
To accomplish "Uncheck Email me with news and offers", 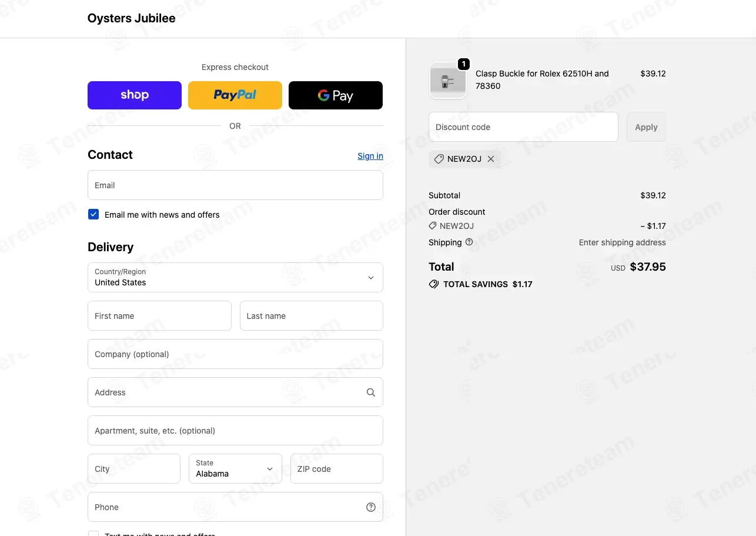I will click(93, 214).
